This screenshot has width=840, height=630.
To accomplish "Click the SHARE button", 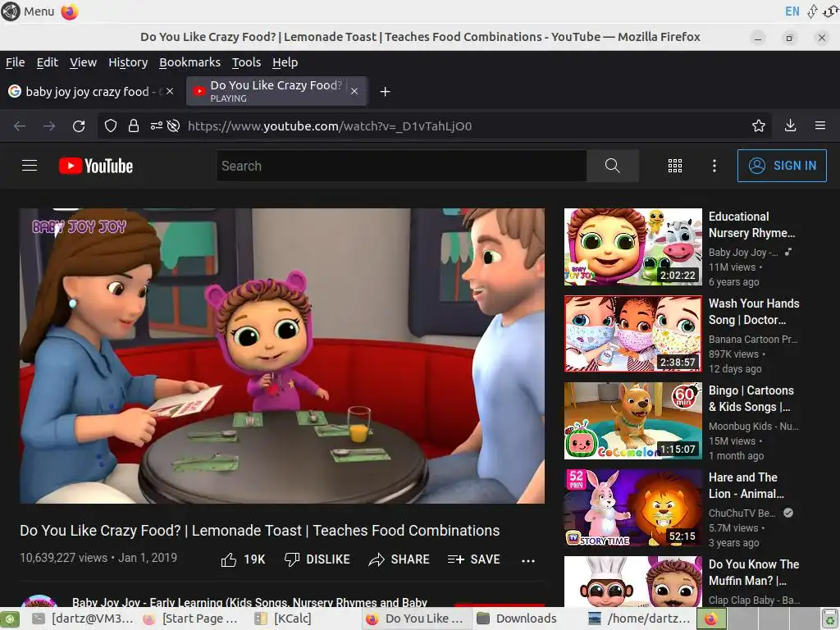I will pyautogui.click(x=399, y=559).
